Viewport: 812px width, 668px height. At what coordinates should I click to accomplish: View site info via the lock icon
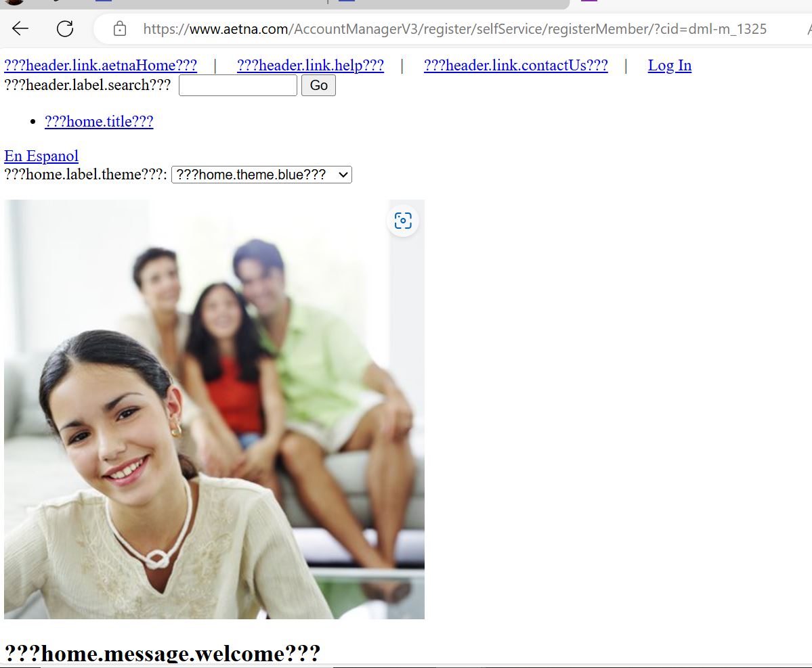click(120, 28)
